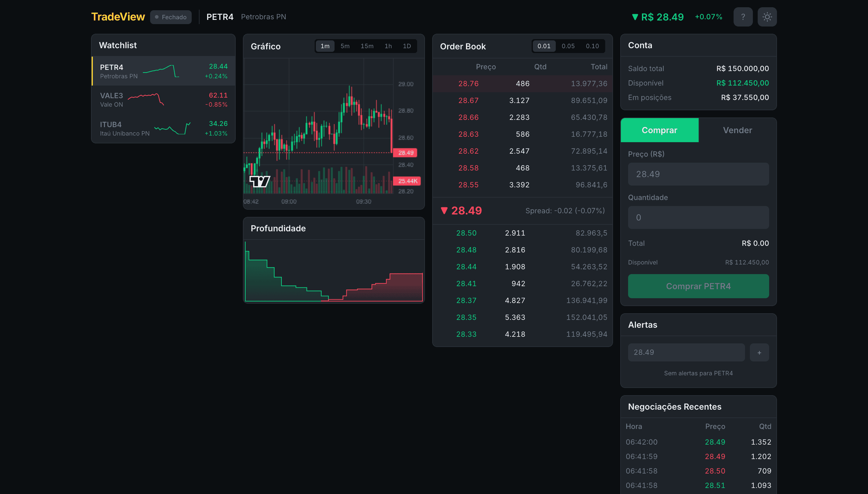Focus the Preço (R$) input field
This screenshot has width=868, height=494.
tap(698, 174)
